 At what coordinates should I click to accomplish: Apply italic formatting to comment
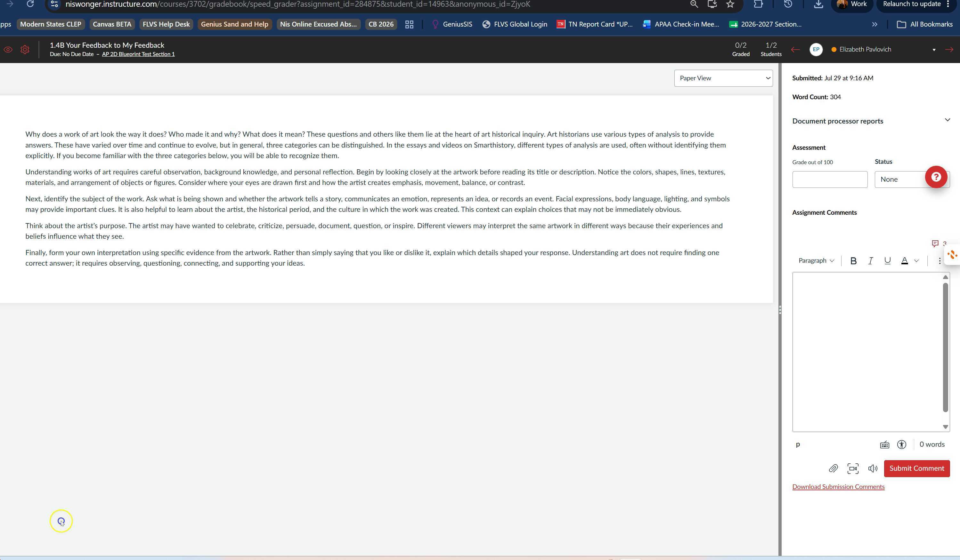[x=870, y=261]
